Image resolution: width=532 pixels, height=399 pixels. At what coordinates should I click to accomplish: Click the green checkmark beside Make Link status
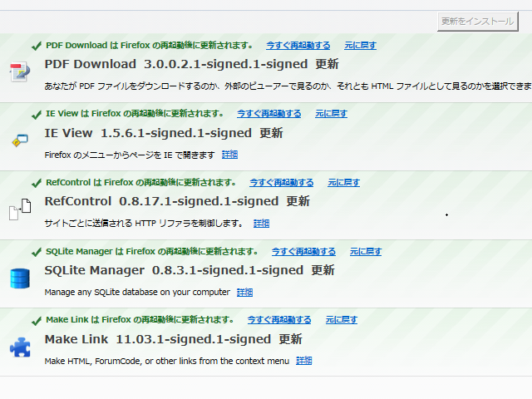pos(37,321)
